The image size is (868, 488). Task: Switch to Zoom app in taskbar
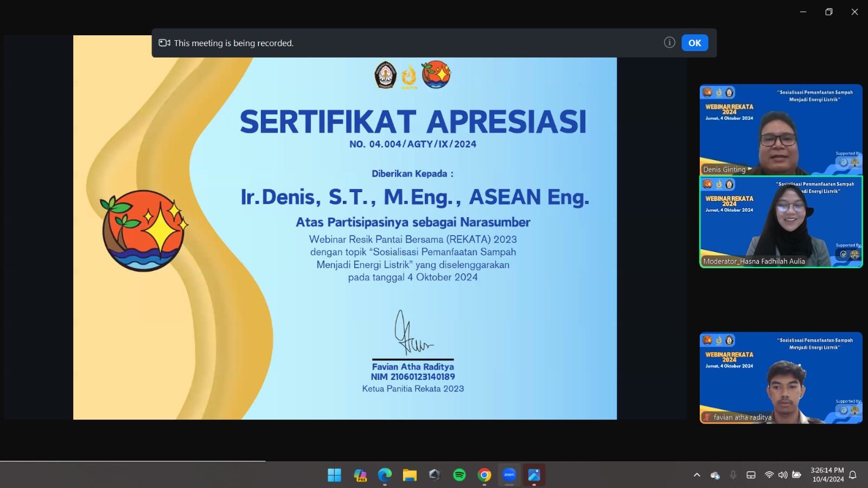tap(509, 476)
